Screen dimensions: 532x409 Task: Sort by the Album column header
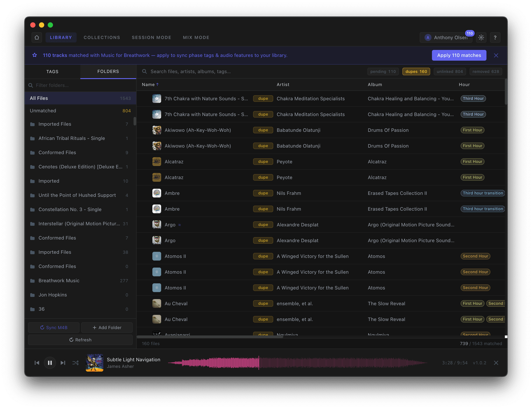[375, 85]
